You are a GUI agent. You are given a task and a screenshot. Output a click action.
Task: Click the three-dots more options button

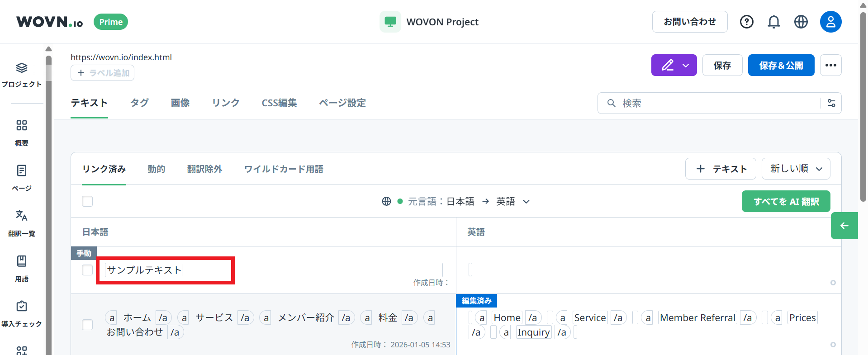(x=830, y=65)
